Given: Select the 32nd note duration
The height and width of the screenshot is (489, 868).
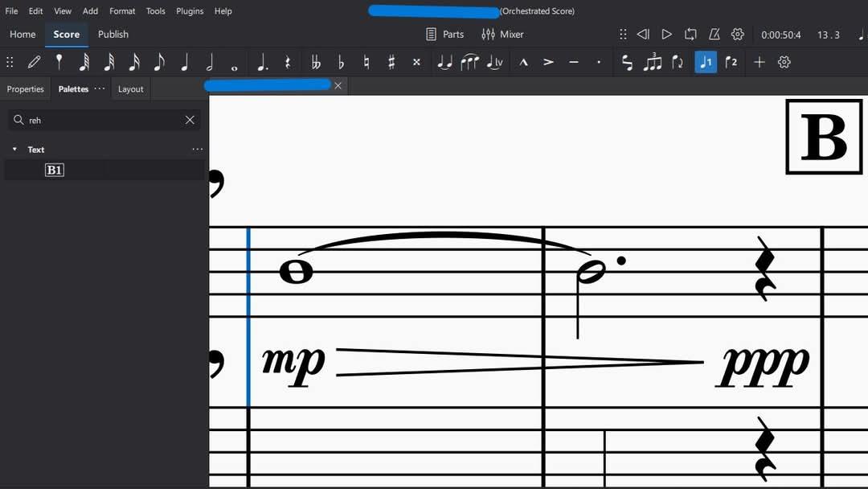Looking at the screenshot, I should click(x=109, y=62).
